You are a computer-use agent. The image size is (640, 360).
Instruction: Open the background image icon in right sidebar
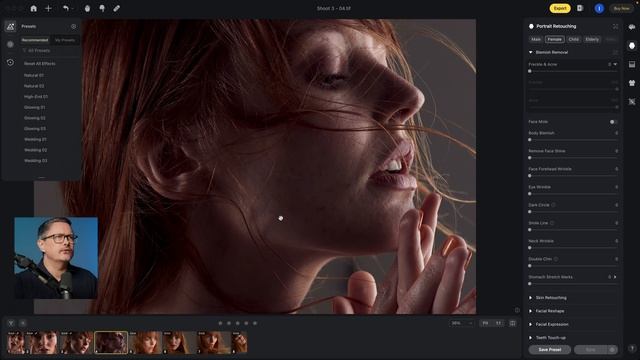tap(632, 64)
